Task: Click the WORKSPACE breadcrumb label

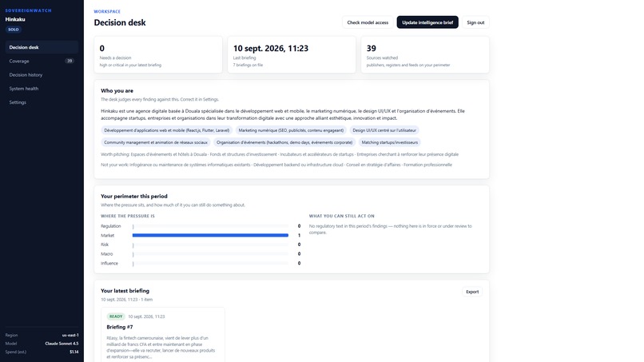Action: click(107, 11)
